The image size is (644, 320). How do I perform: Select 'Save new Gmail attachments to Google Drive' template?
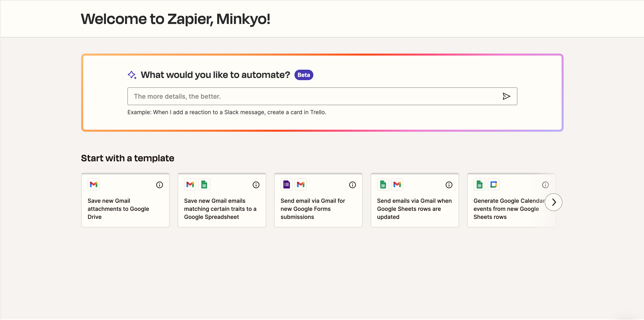(125, 200)
